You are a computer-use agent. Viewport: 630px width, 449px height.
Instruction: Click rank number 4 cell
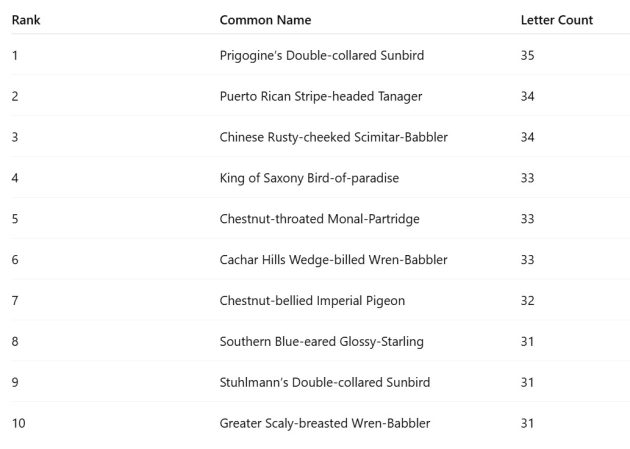tap(15, 178)
